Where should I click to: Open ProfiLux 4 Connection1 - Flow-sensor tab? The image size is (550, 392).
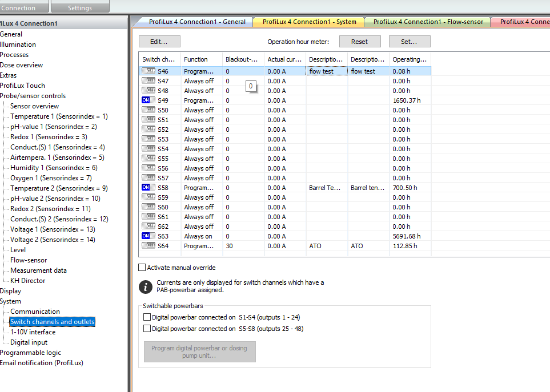click(428, 22)
